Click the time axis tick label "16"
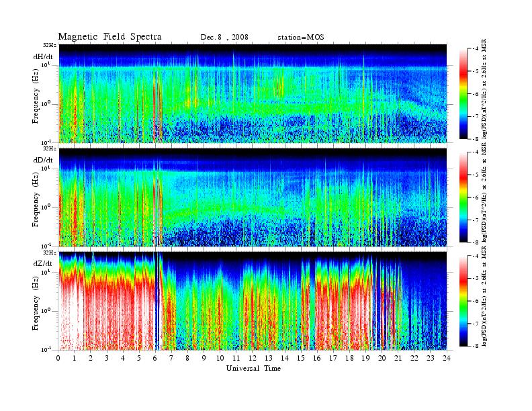 click(317, 358)
